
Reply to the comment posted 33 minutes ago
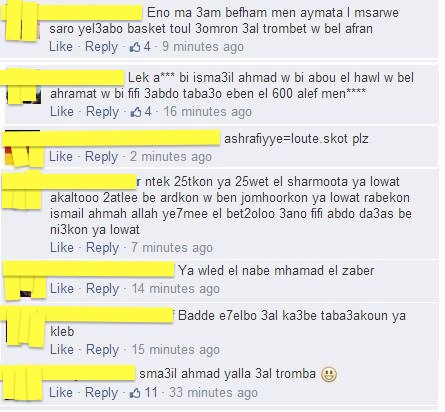tap(101, 393)
